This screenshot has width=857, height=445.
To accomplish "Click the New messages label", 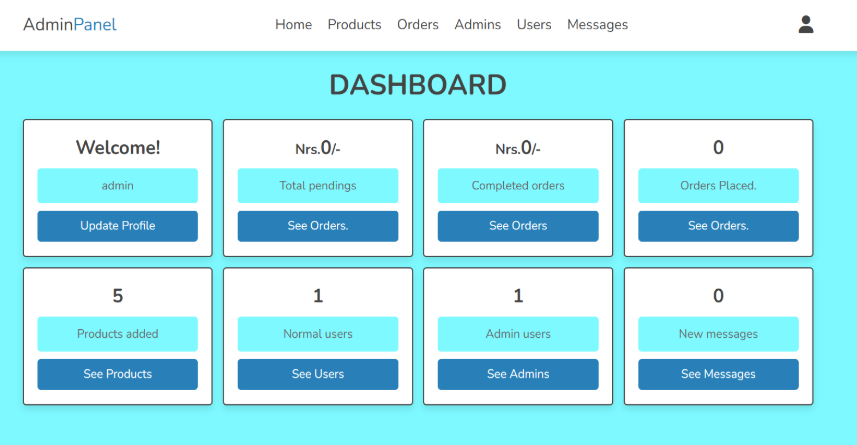I will point(718,334).
